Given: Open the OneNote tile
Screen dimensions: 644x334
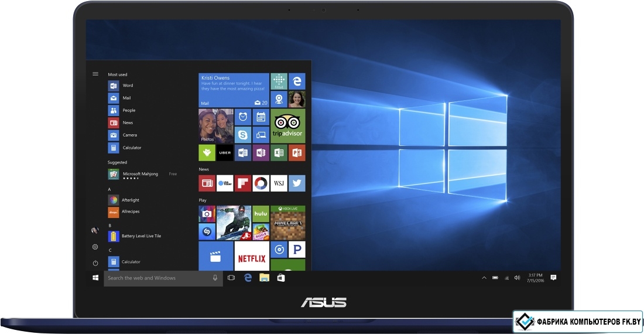Looking at the screenshot, I should 261,152.
